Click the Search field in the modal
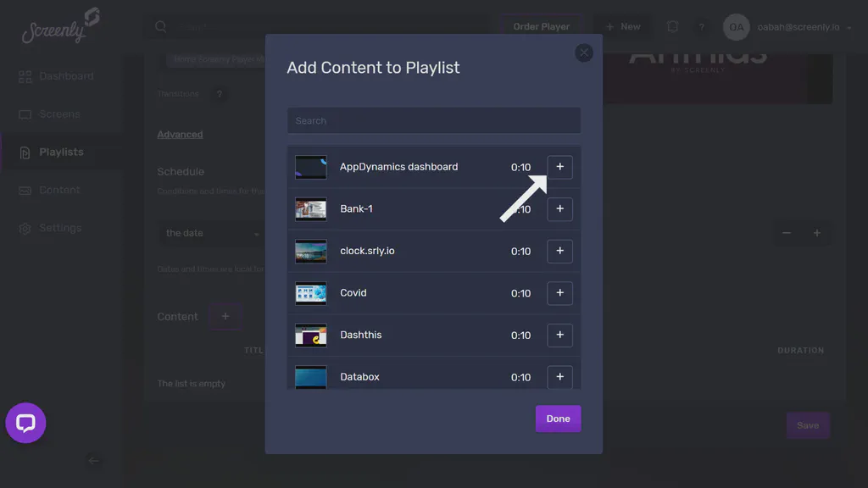Image resolution: width=868 pixels, height=488 pixels. pos(433,120)
